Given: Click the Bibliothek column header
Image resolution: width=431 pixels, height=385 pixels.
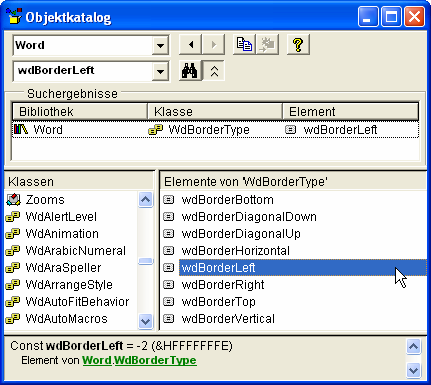Looking at the screenshot, I should (80, 112).
